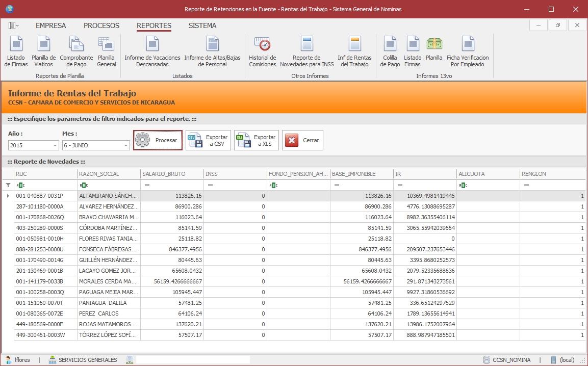
Task: Click RUC cell 449-300461-0003W
Action: (45, 335)
